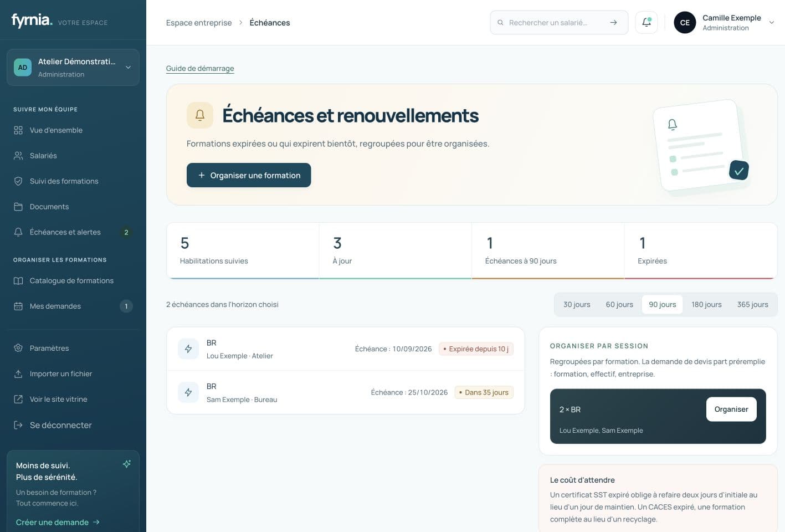Open the Guide de démarrage link
Viewport: 785px width, 532px height.
coord(200,69)
